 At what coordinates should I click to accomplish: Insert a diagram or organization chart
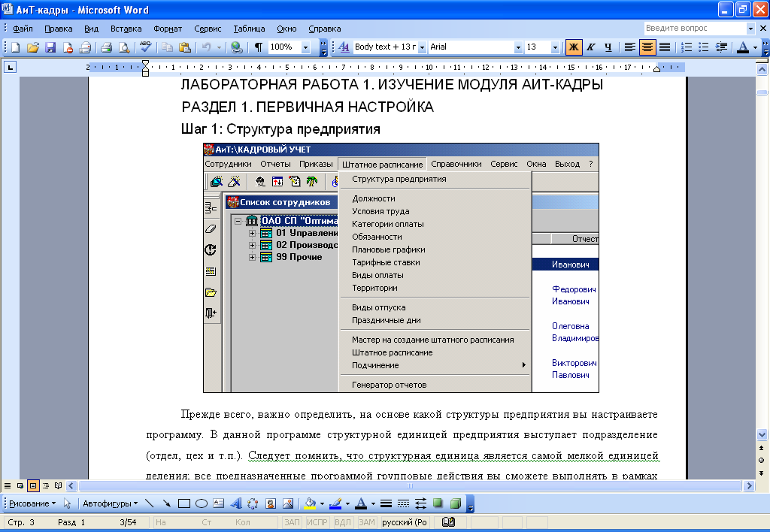[x=253, y=503]
